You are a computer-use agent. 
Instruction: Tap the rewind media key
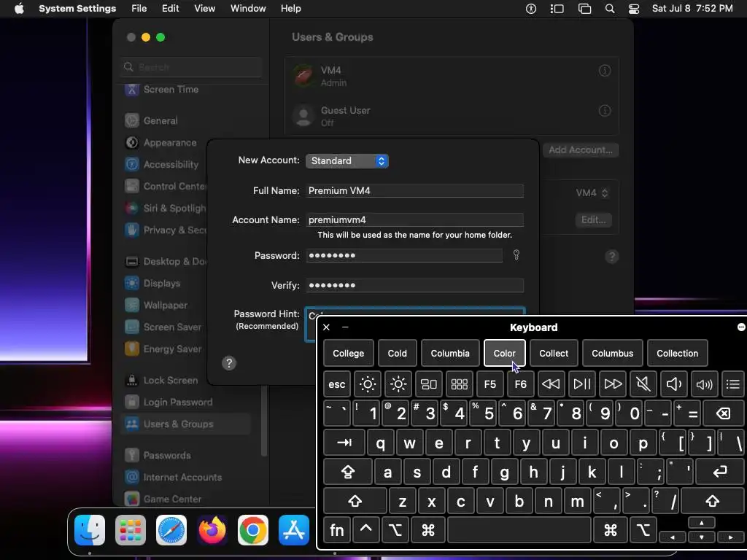(x=551, y=384)
